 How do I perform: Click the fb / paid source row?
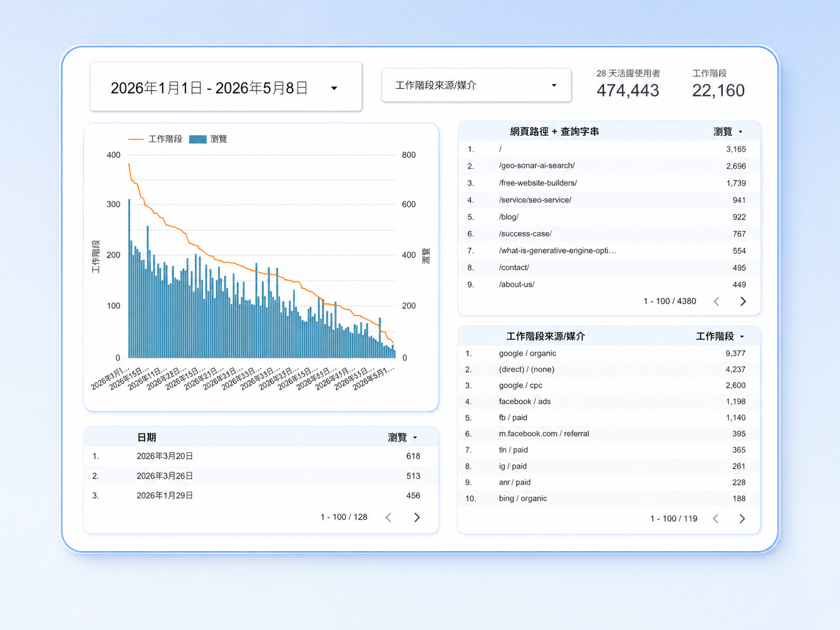[x=609, y=418]
